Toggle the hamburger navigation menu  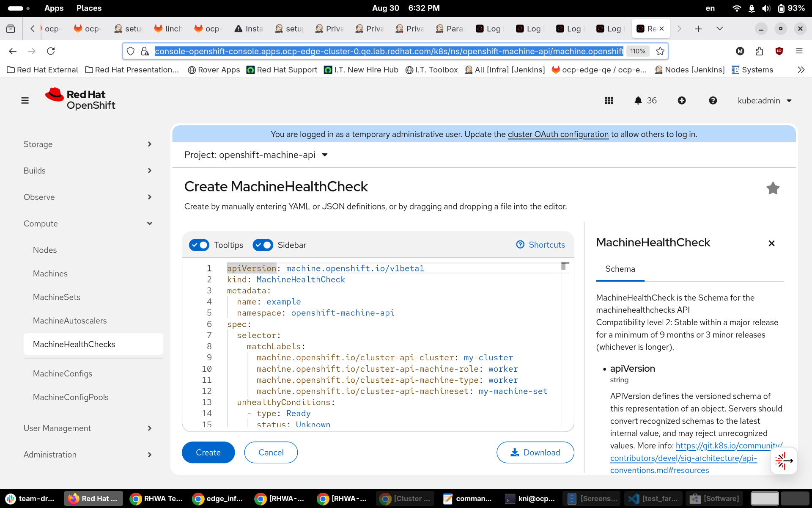25,100
